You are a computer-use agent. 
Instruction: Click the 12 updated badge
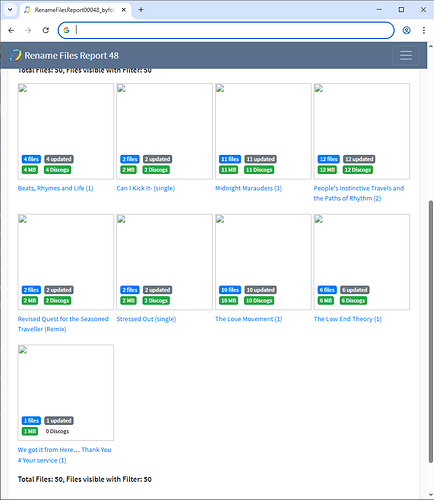point(359,159)
